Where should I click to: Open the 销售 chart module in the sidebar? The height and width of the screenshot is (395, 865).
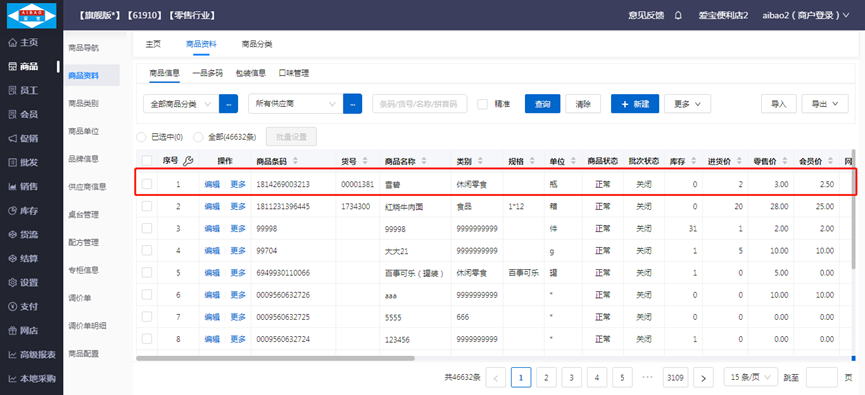[23, 186]
